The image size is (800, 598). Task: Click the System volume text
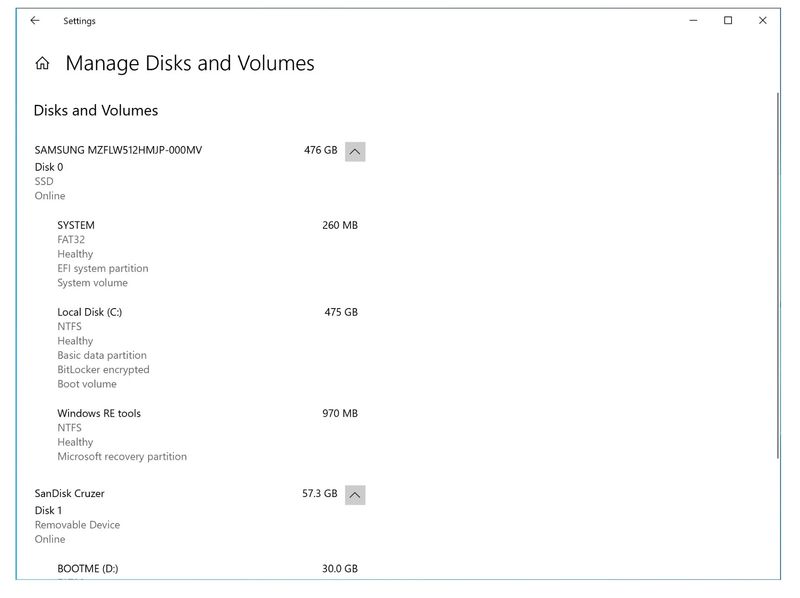92,283
